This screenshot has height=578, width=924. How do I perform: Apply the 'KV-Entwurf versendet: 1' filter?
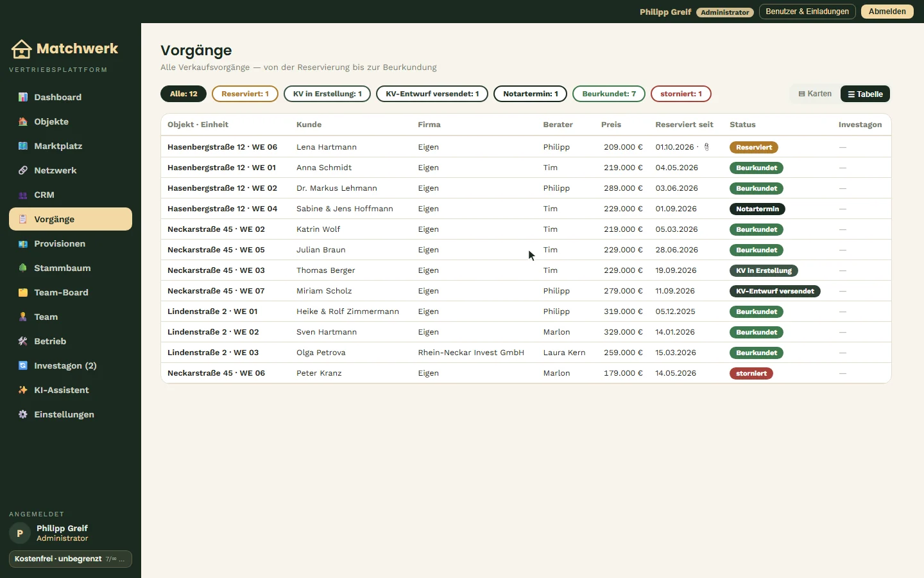432,94
